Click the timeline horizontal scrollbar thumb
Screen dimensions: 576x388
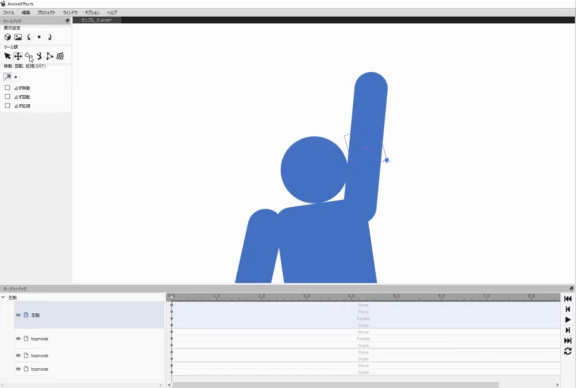pos(335,385)
